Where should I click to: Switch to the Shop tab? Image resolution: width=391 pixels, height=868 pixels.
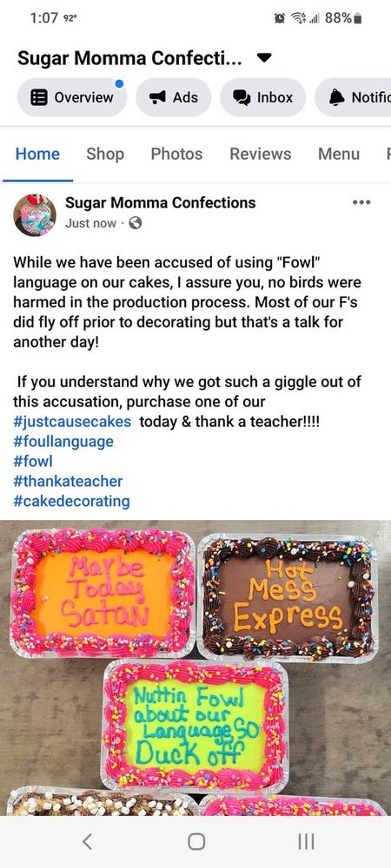[105, 154]
